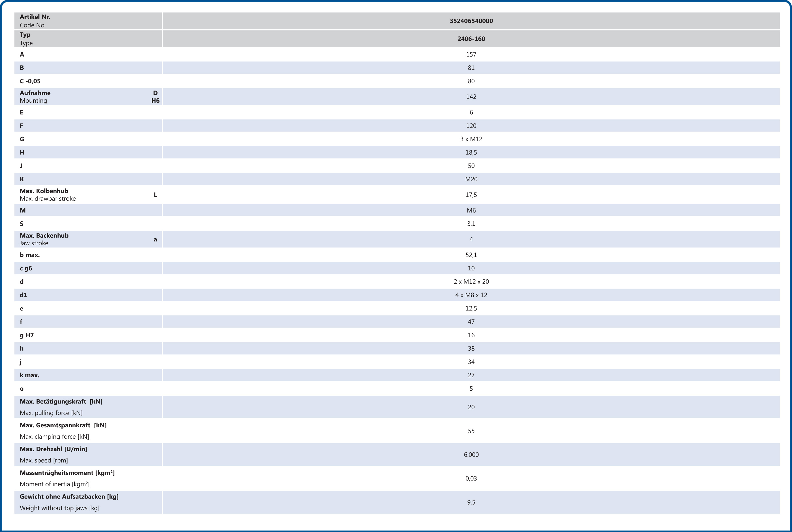
Task: Click the d value 2 x M12 x 20
Action: [x=471, y=282]
